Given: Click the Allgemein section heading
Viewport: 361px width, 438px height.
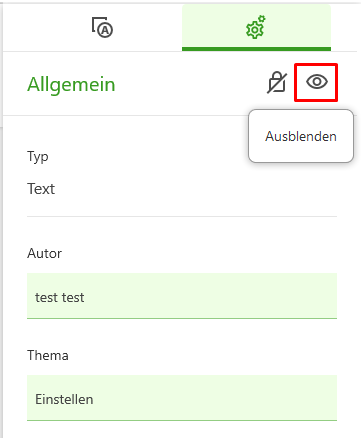Looking at the screenshot, I should coord(71,84).
